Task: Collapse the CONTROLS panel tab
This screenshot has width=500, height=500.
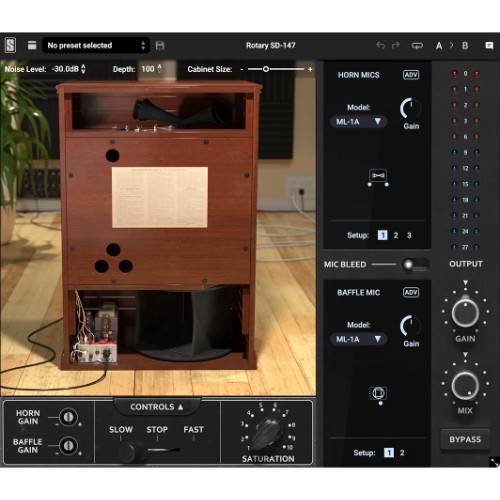Action: coord(157,407)
